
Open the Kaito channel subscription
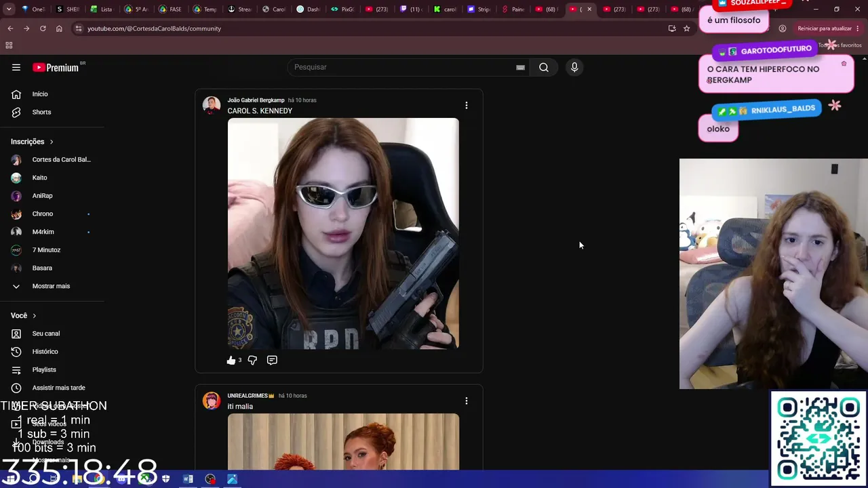pos(52,178)
